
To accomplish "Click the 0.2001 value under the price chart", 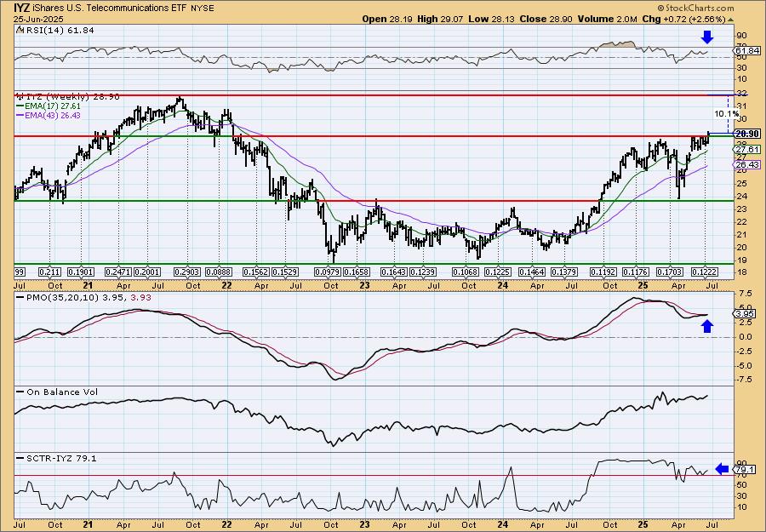I will coord(147,272).
